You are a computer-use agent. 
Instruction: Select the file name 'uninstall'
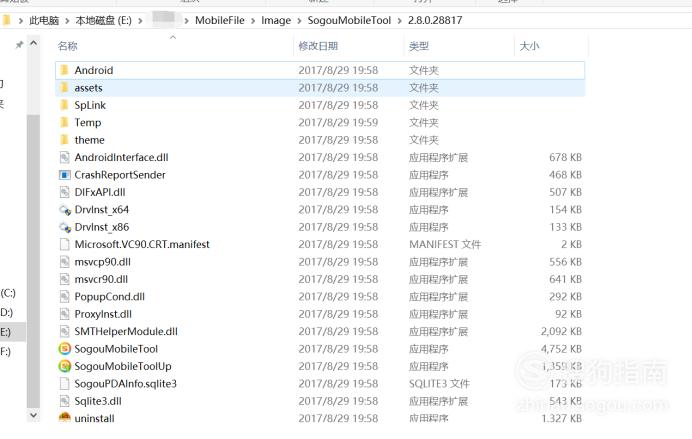coord(94,418)
